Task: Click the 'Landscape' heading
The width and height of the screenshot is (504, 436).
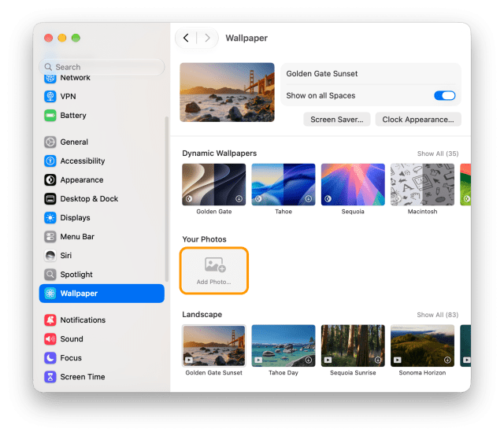Action: pyautogui.click(x=202, y=315)
